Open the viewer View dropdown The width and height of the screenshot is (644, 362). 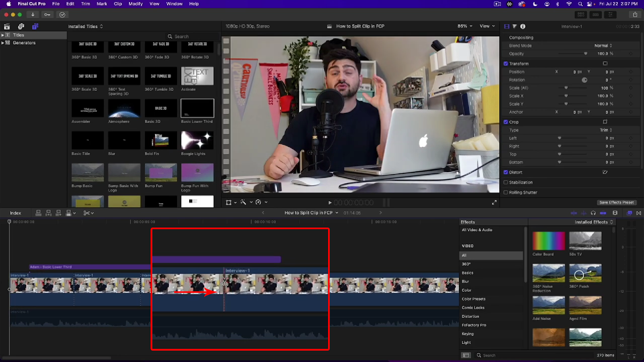pos(487,26)
